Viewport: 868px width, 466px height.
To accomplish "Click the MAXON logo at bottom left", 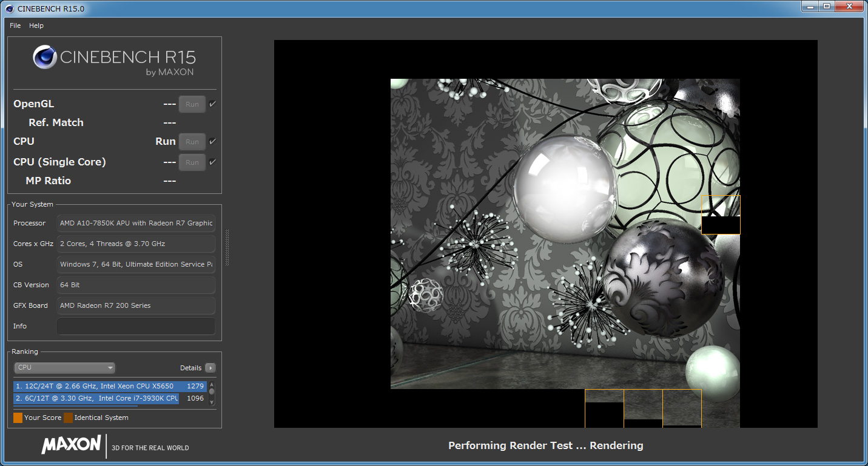I will [71, 444].
